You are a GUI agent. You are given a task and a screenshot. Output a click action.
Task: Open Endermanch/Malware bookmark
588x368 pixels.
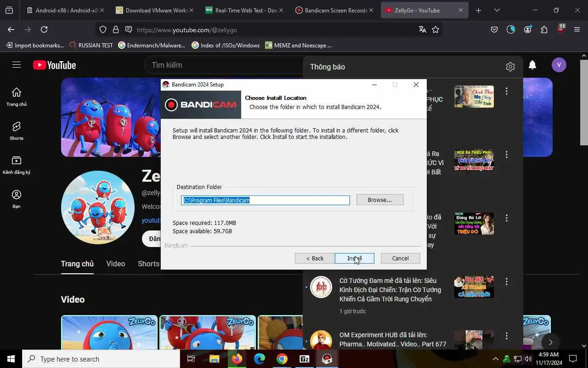pos(152,45)
